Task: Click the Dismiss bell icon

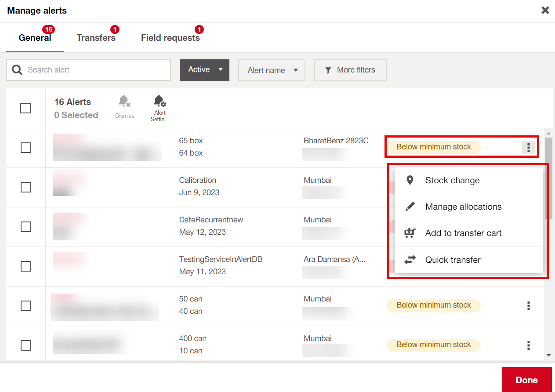Action: click(124, 102)
